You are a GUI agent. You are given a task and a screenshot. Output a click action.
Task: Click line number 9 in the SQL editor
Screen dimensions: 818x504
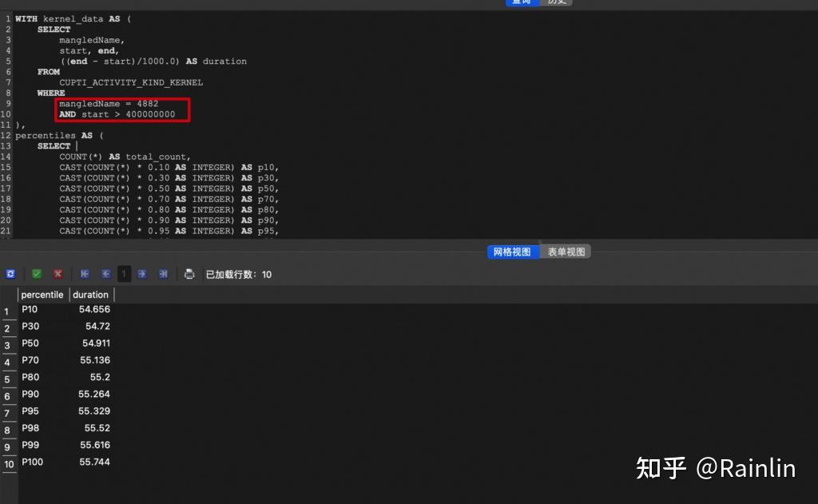tap(6, 103)
